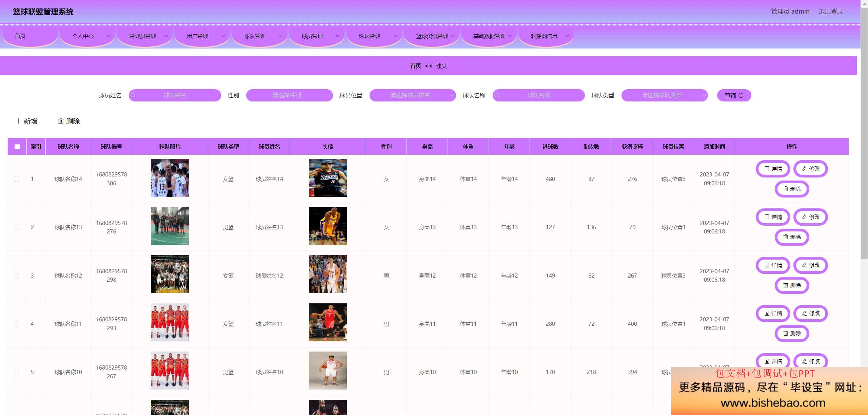
Task: Expand the 个人中心 menu
Action: click(87, 36)
